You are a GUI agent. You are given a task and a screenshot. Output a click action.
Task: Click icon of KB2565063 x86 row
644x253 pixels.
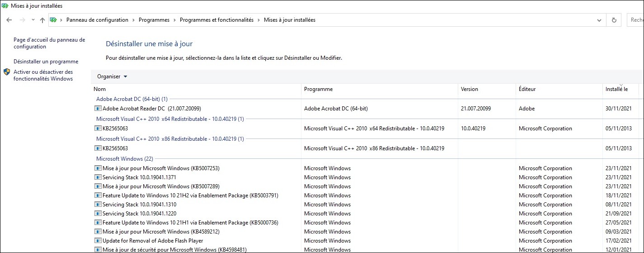pyautogui.click(x=98, y=148)
